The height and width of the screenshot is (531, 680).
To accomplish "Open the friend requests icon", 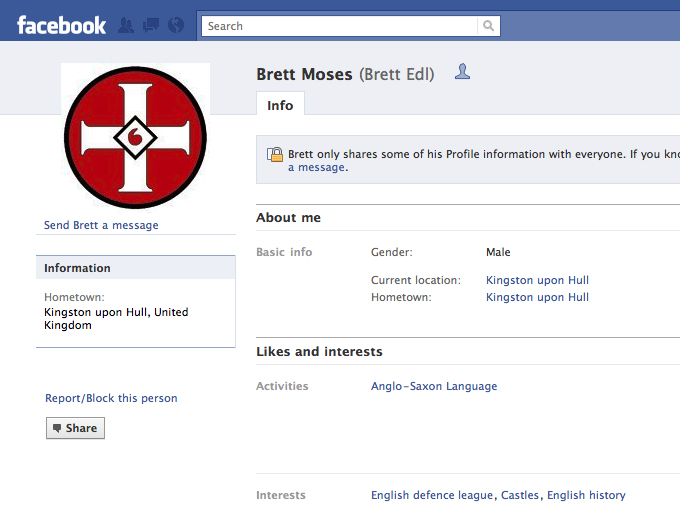I will (127, 26).
